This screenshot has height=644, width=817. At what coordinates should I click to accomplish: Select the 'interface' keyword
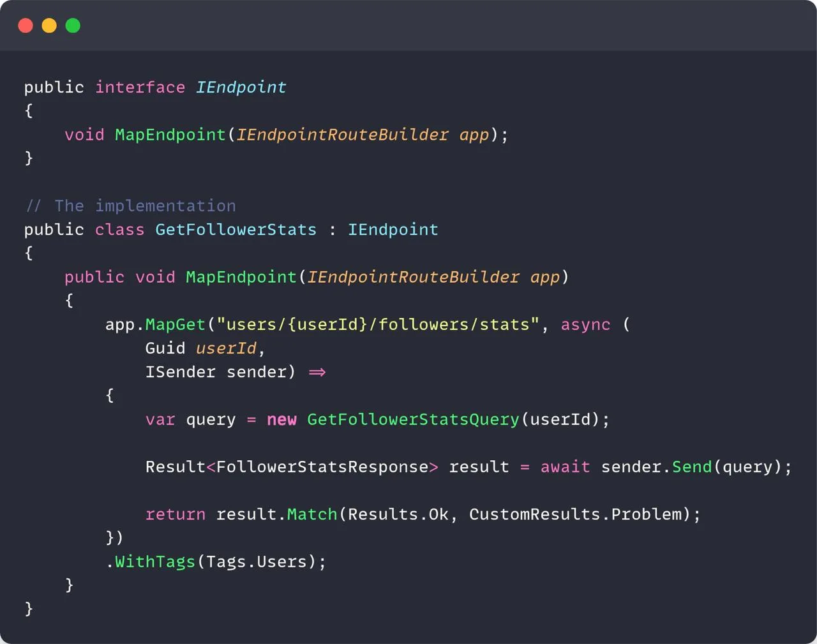(x=140, y=87)
